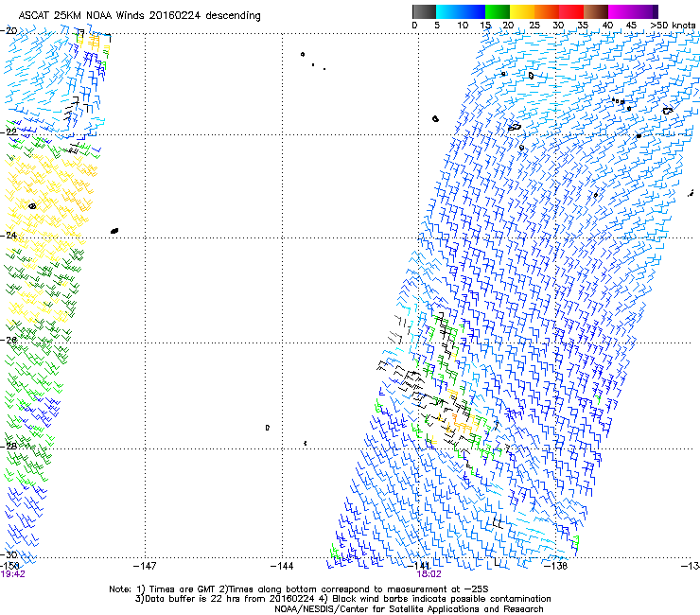Viewport: 700px width, 615px height.
Task: Click the '-20' latitude label
Action: click(9, 31)
